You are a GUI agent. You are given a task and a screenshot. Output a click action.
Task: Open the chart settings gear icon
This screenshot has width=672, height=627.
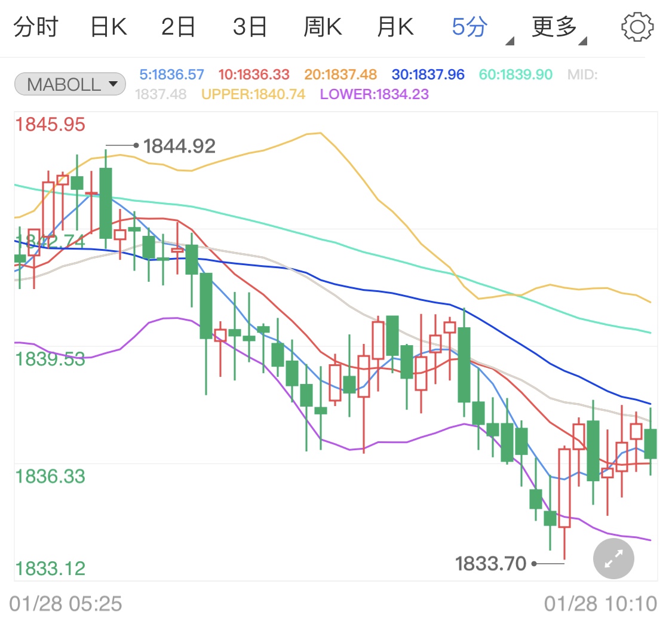pos(637,27)
